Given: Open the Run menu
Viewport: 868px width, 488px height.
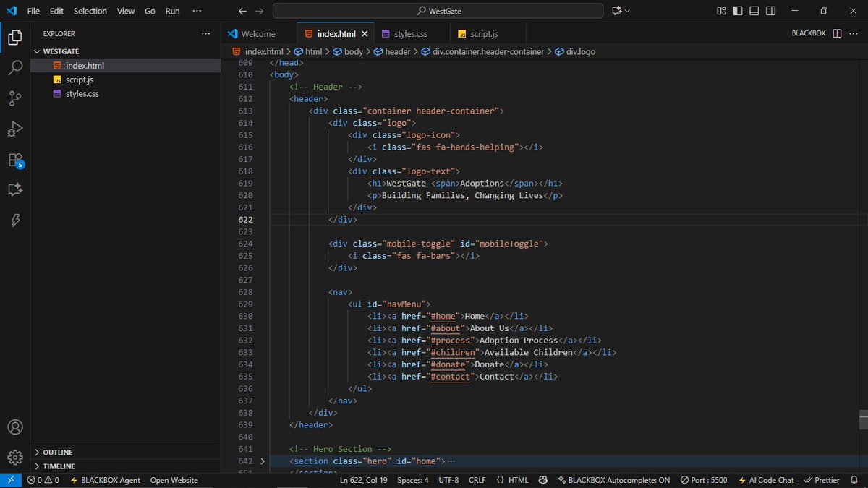Looking at the screenshot, I should (172, 11).
